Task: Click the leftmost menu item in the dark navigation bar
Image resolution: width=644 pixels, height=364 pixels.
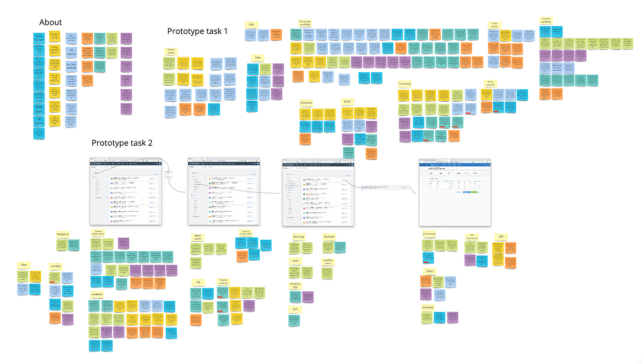Action: 97,164
